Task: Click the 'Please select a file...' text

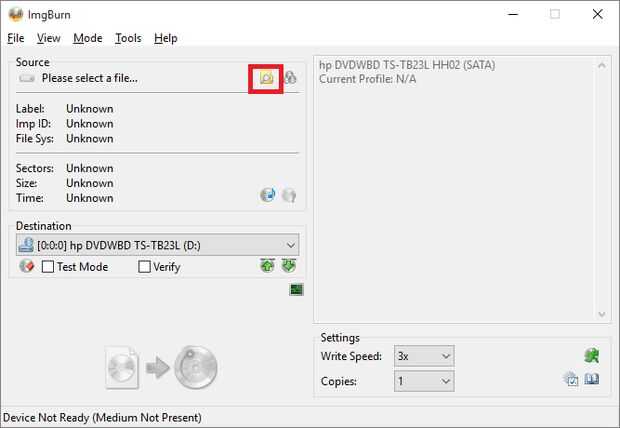Action: click(90, 78)
